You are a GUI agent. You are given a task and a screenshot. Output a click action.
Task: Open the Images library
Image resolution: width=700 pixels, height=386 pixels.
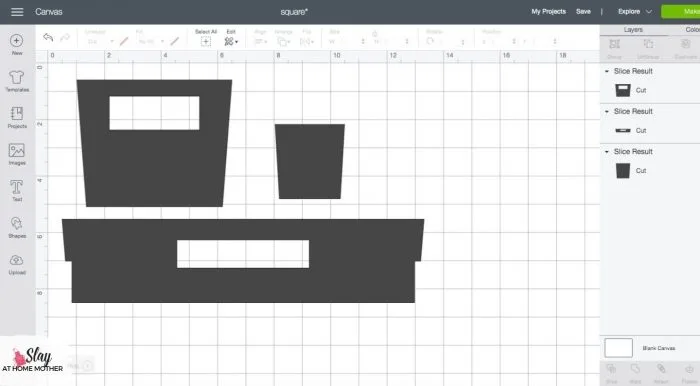(x=17, y=154)
